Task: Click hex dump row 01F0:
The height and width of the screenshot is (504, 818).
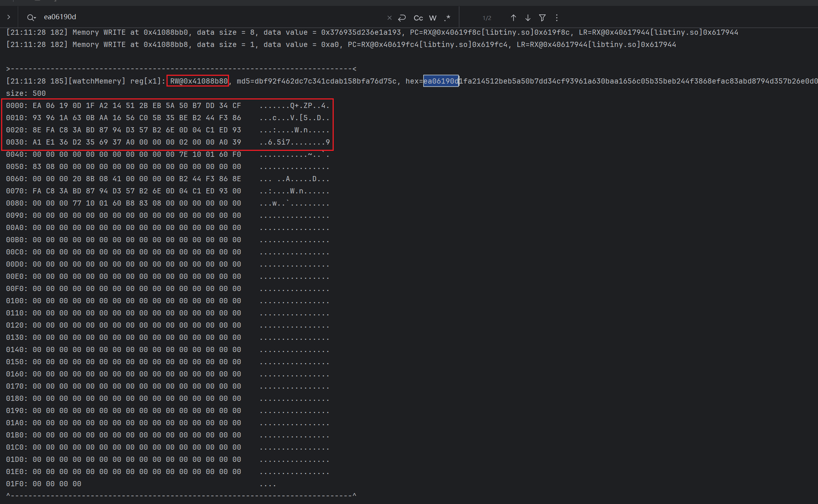Action: click(x=141, y=484)
